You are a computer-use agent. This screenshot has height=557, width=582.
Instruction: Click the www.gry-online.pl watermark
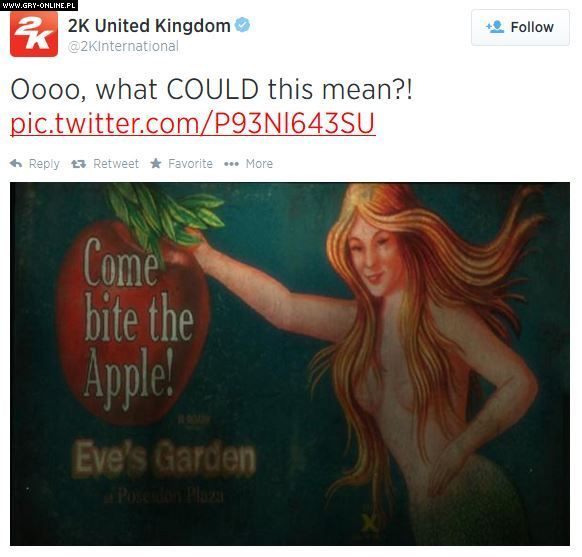pyautogui.click(x=39, y=5)
